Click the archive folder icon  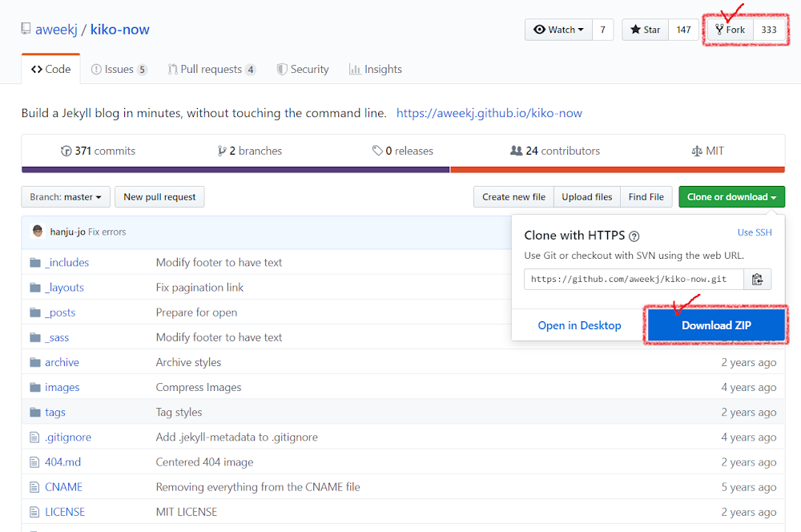tap(35, 362)
